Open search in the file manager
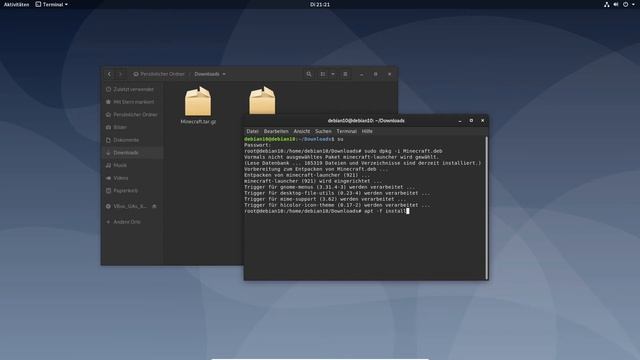The image size is (640, 360). click(309, 74)
